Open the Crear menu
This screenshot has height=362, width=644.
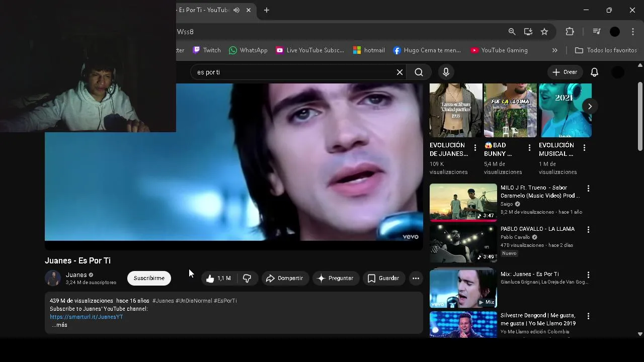(565, 72)
